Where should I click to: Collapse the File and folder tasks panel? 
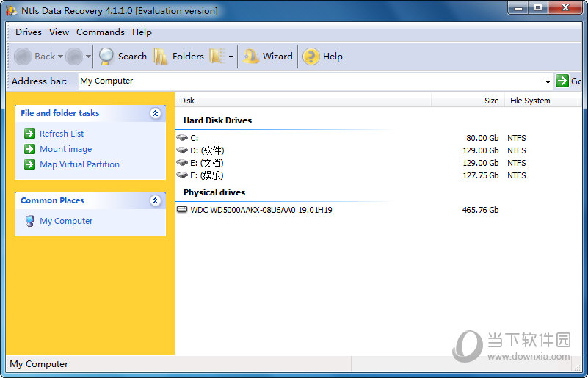tap(155, 113)
